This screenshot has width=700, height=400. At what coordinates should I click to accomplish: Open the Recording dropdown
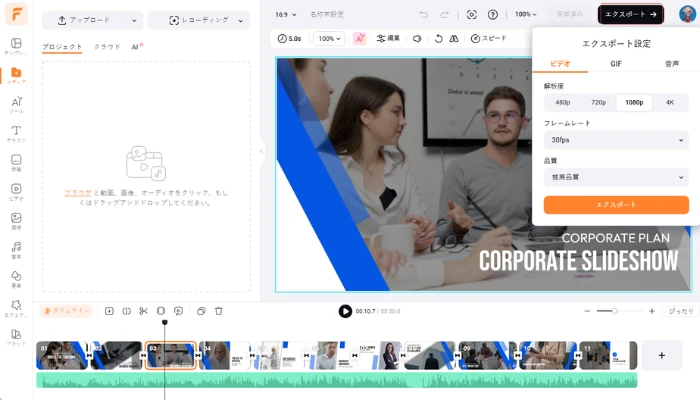pos(199,21)
